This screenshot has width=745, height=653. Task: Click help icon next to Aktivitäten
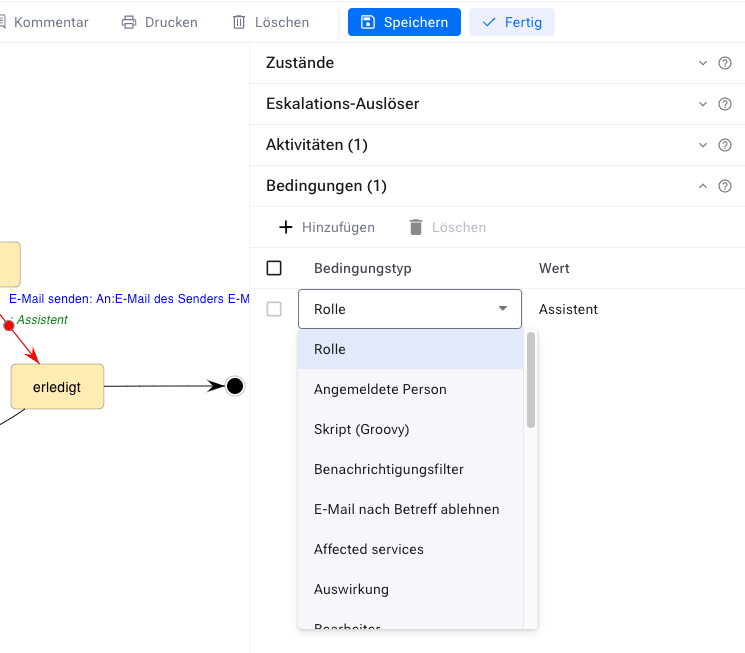click(x=725, y=145)
